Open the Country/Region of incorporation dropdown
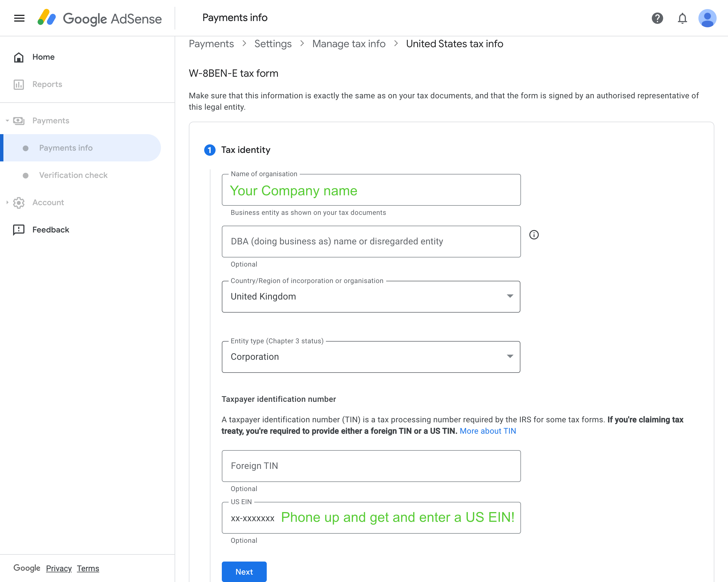Screen dimensions: 728x582 (371, 297)
